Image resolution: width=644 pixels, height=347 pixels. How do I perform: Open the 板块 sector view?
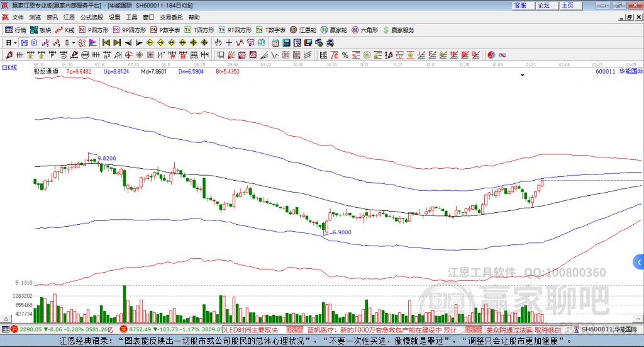[40, 30]
